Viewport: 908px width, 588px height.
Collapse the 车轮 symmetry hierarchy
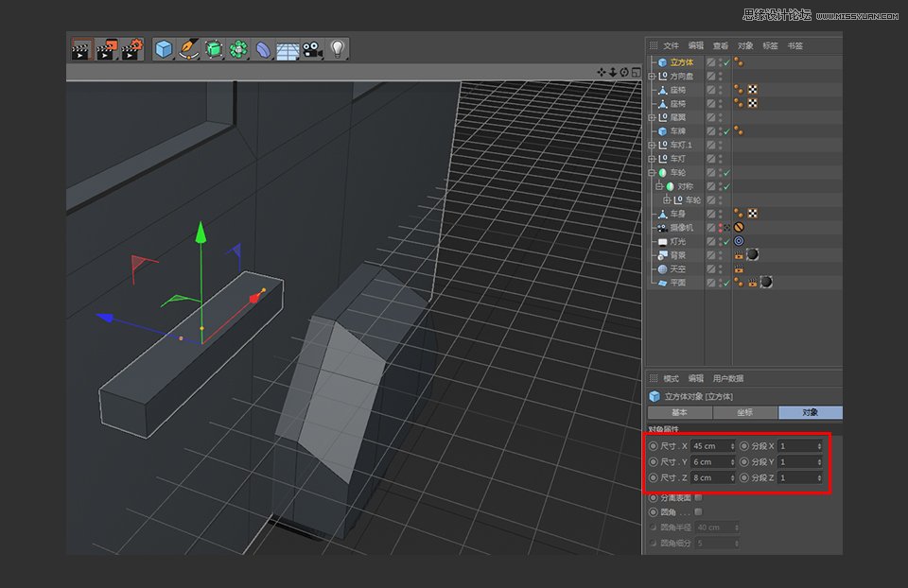650,171
